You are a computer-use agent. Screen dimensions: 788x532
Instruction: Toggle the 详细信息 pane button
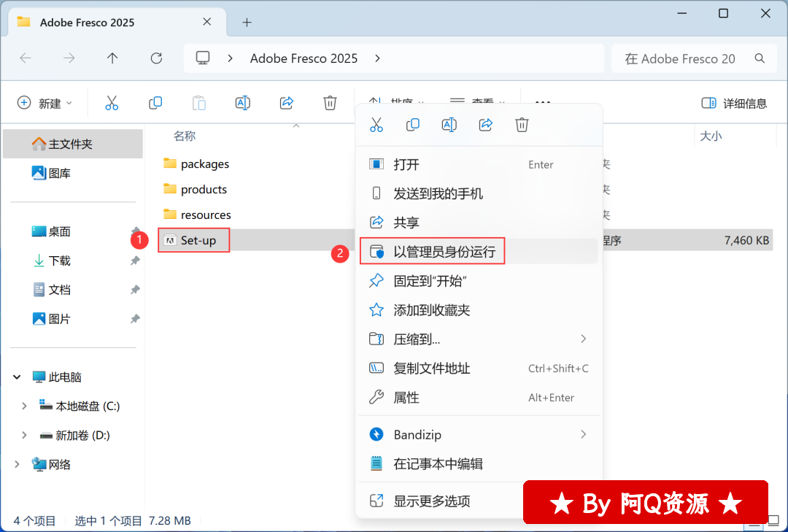pyautogui.click(x=734, y=103)
